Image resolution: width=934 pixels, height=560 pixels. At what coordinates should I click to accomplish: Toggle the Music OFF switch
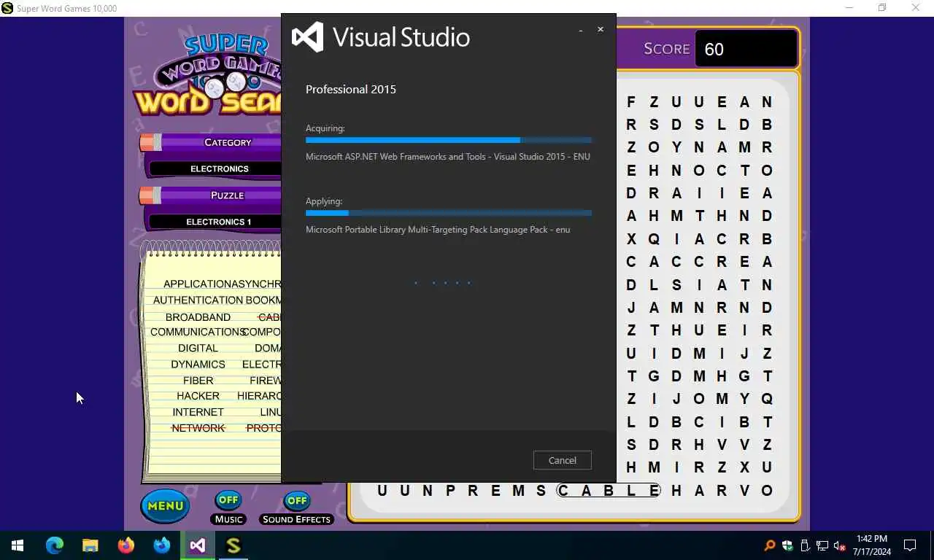coord(228,500)
